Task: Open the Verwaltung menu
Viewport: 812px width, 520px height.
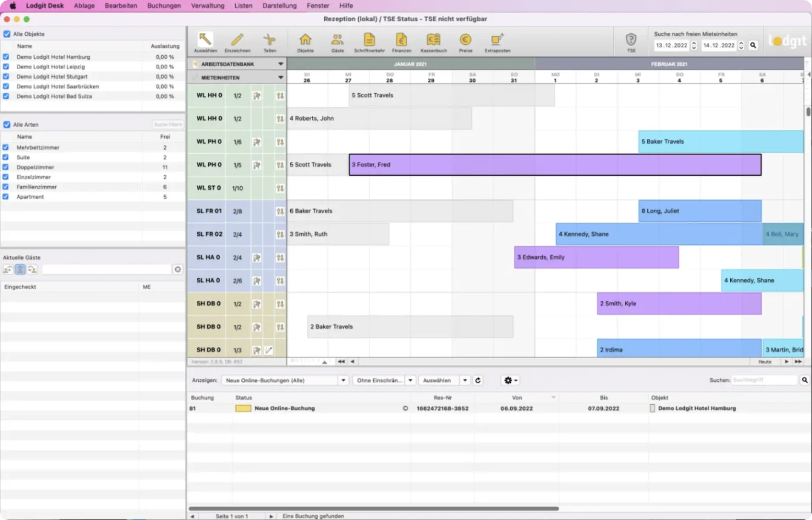Action: (208, 5)
